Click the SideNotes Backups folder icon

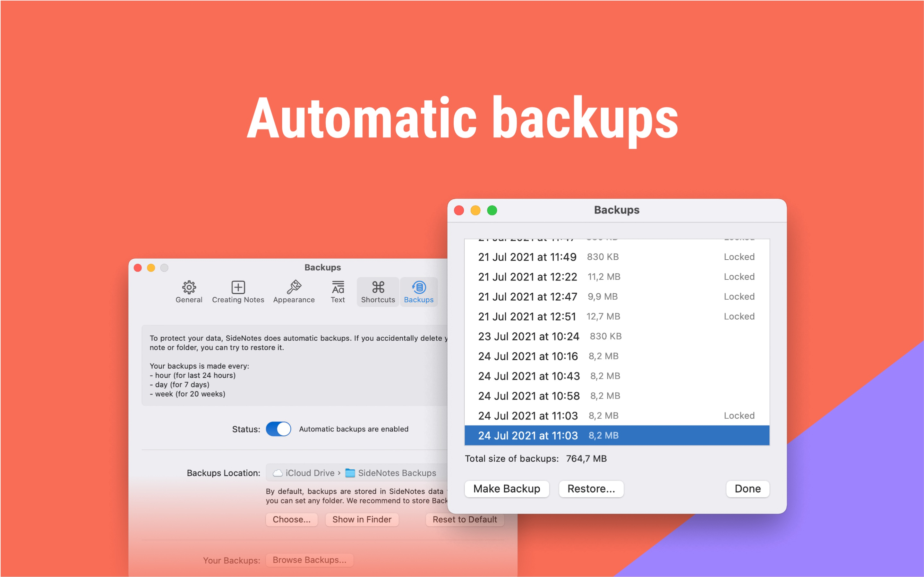pyautogui.click(x=350, y=473)
